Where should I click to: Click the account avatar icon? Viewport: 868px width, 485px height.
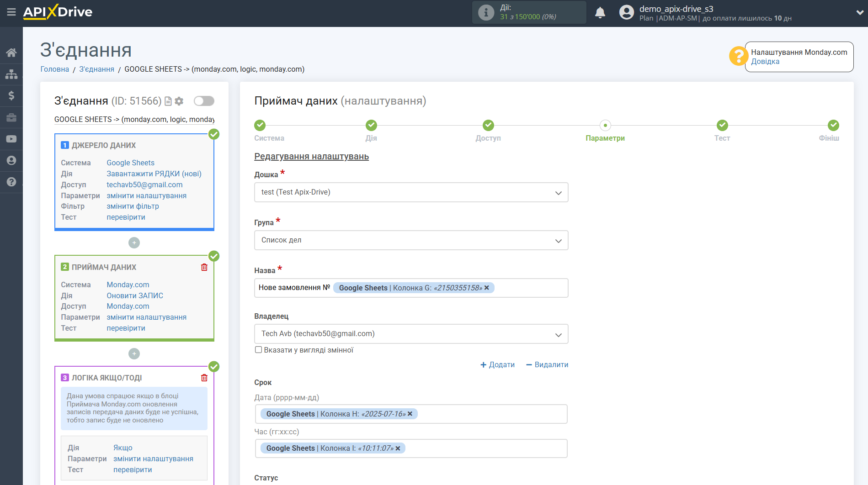click(x=627, y=12)
